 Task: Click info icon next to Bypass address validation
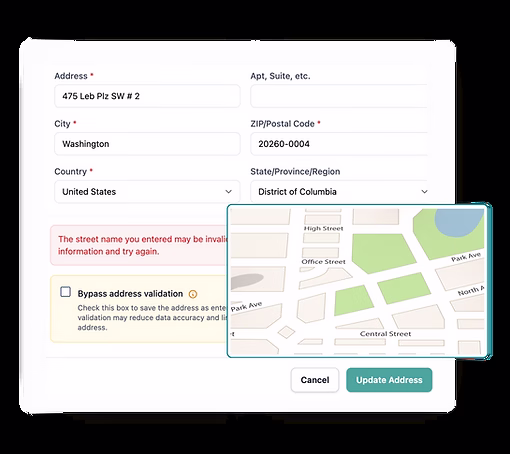[x=193, y=294]
